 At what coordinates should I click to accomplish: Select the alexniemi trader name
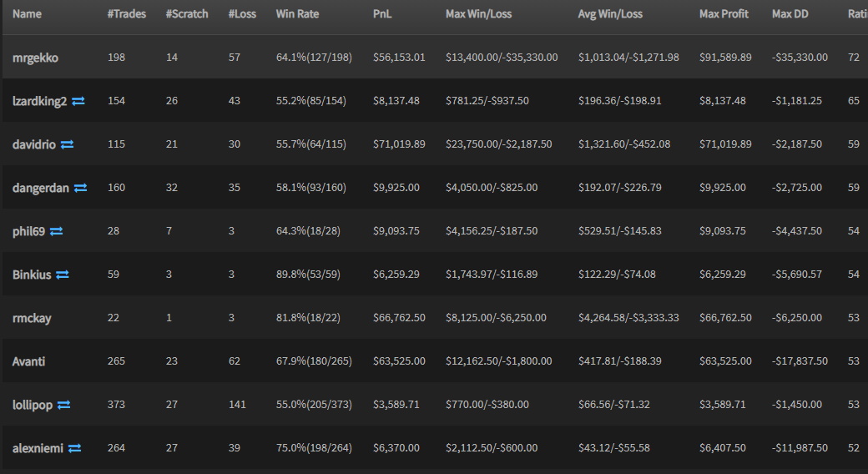(x=38, y=448)
